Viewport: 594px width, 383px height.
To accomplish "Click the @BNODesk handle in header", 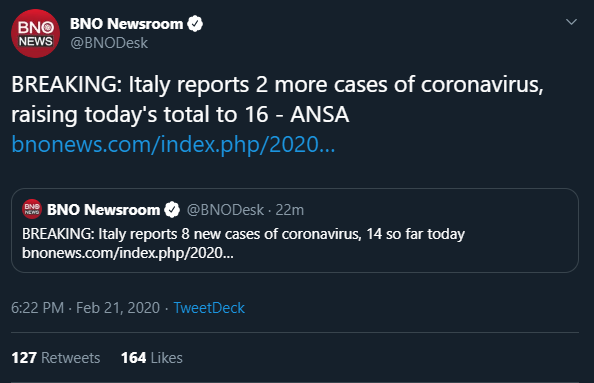I will point(109,43).
